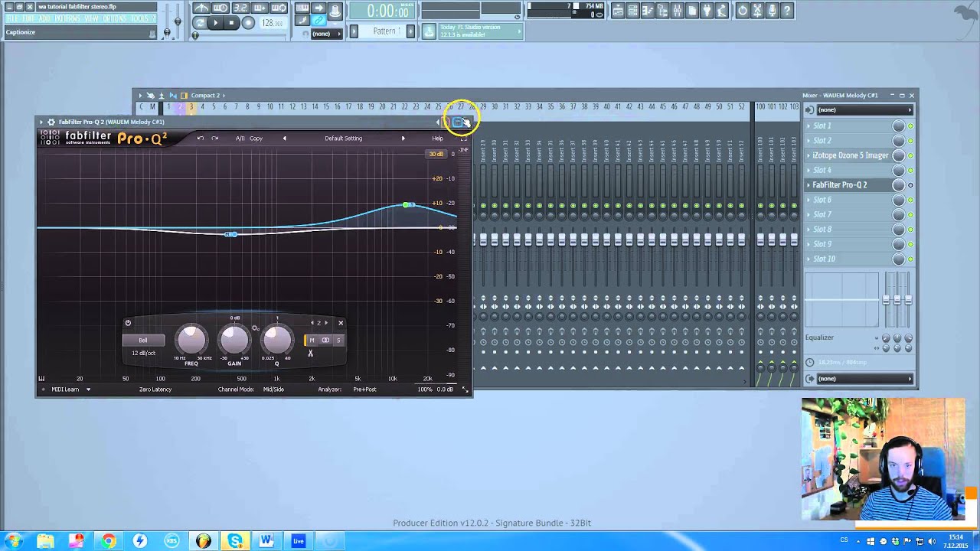Toggle the EQ band power button

click(x=128, y=323)
